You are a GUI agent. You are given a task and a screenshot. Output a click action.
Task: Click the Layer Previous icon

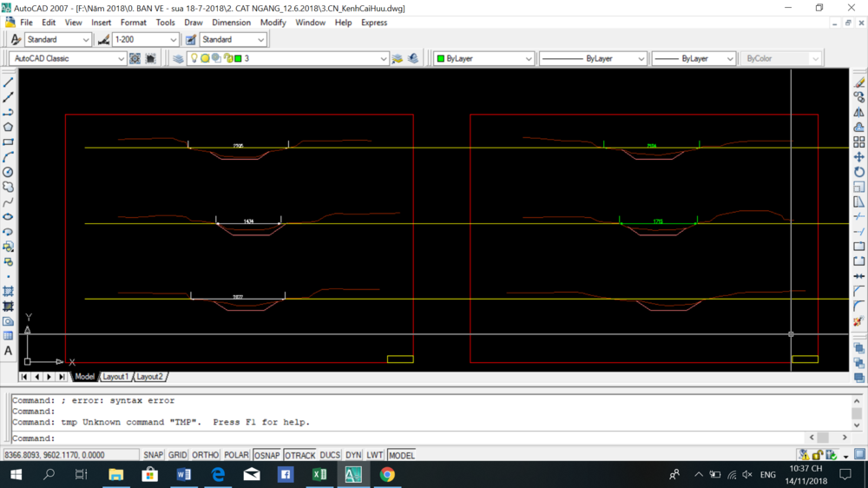[x=413, y=59]
